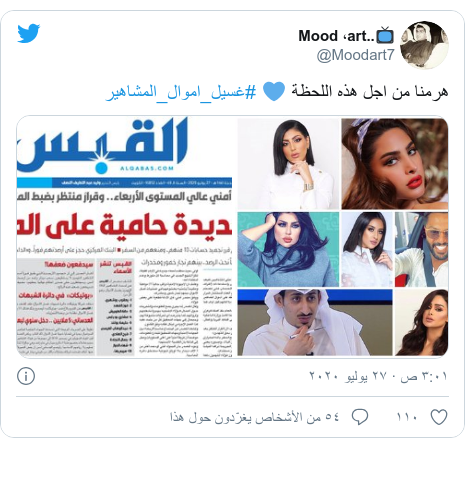This screenshot has height=496, width=465.
Task: Open the Mood art profile avatar
Action: pyautogui.click(x=424, y=45)
